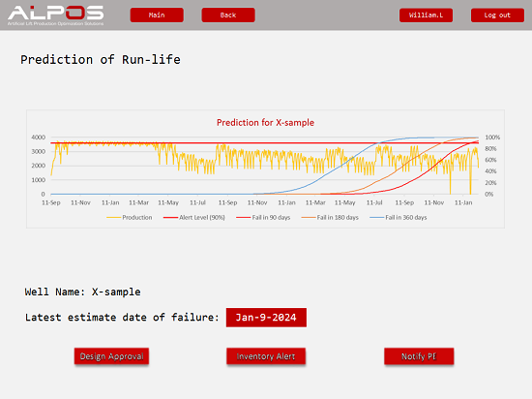Click the 4000 value on left axis
This screenshot has height=399, width=532.
39,138
